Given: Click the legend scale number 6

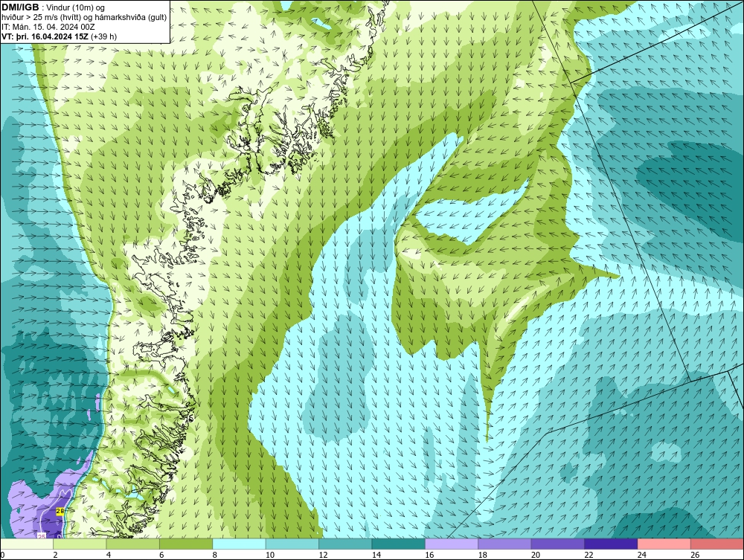Looking at the screenshot, I should [161, 555].
